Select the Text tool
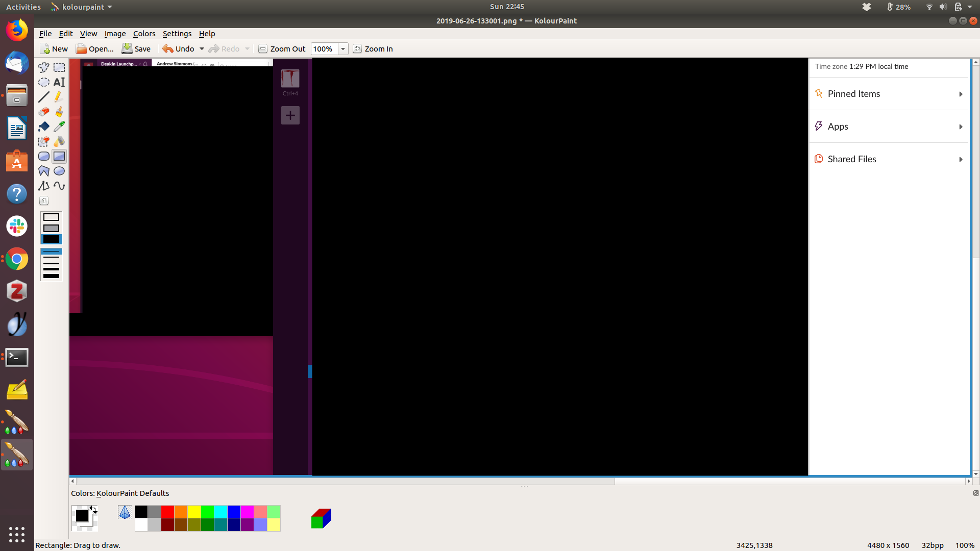Viewport: 980px width, 551px height. click(x=59, y=82)
